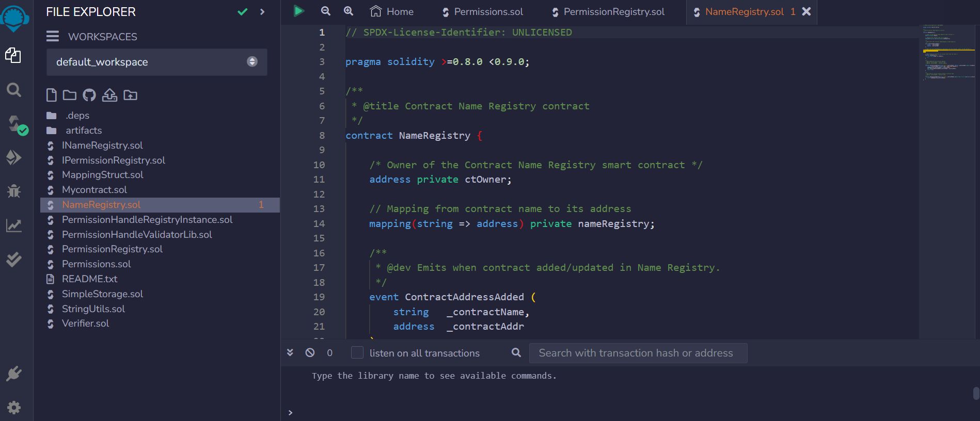
Task: Click the terminal scrollbar handle
Action: point(976,393)
